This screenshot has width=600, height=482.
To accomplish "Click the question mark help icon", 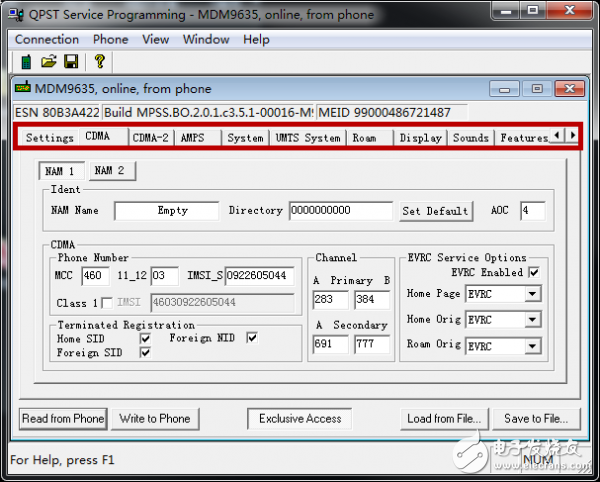I will click(x=99, y=61).
